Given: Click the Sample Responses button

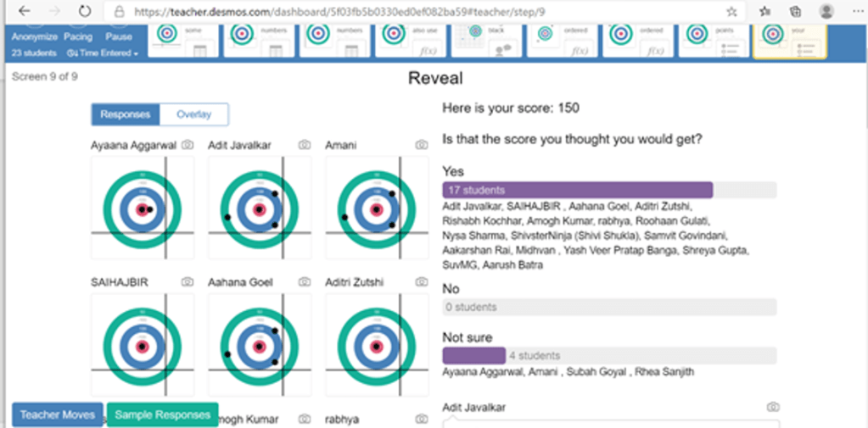Looking at the screenshot, I should click(x=162, y=414).
